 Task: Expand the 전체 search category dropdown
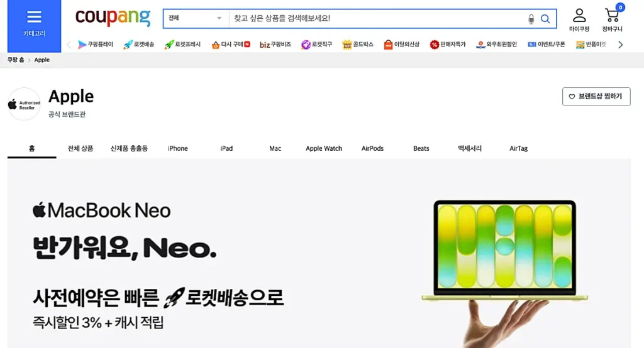(196, 18)
